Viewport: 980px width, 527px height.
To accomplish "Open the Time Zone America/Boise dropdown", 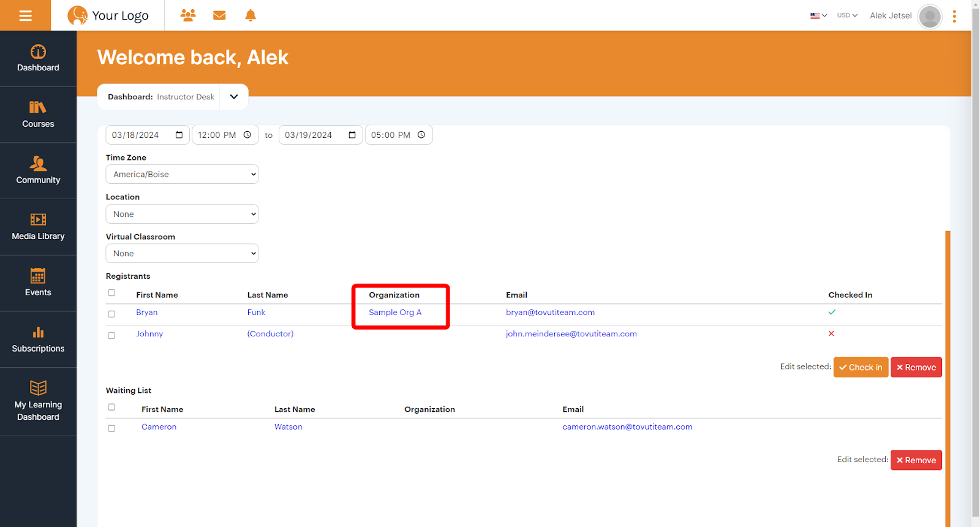I will coord(182,174).
